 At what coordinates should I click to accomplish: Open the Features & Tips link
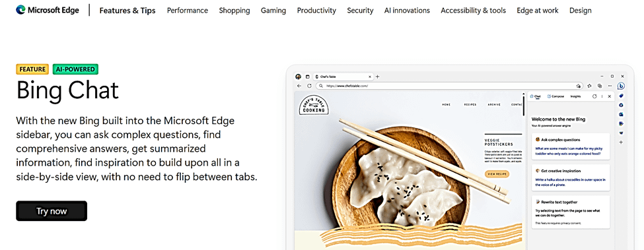pyautogui.click(x=127, y=11)
